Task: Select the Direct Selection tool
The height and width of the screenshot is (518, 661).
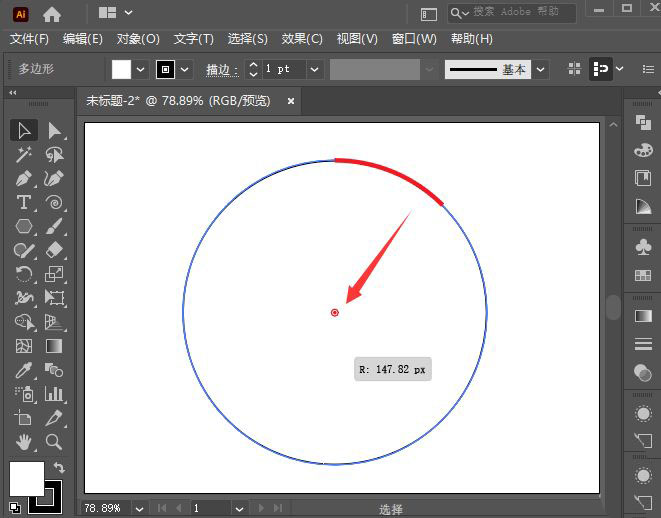Action: (54, 130)
